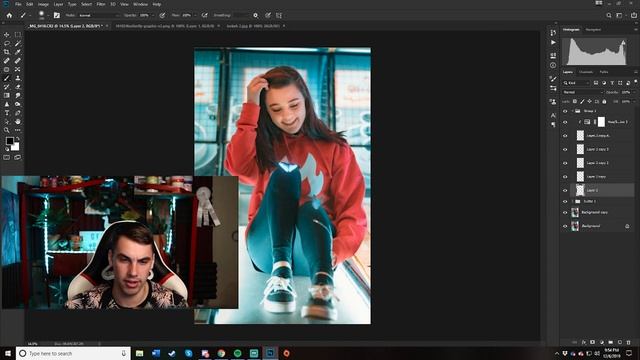Filter layers by pixel layers icon
Screen dimensions: 640x360
pos(596,83)
